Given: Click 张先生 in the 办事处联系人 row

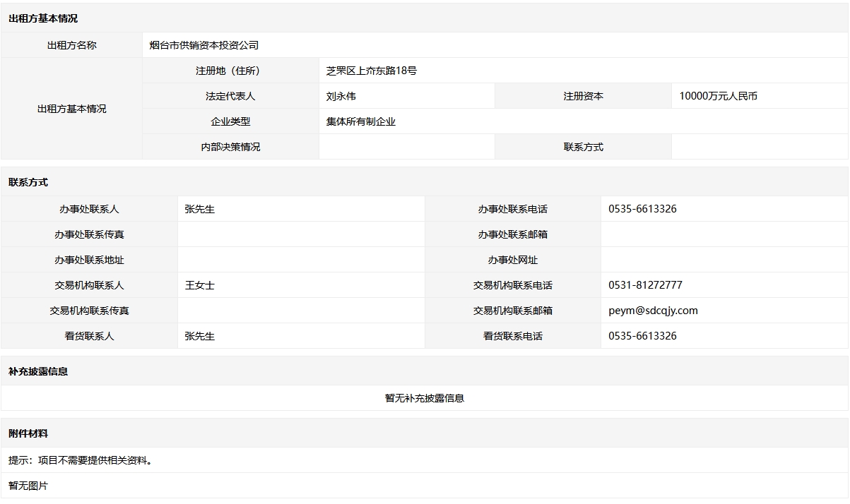Looking at the screenshot, I should tap(199, 209).
